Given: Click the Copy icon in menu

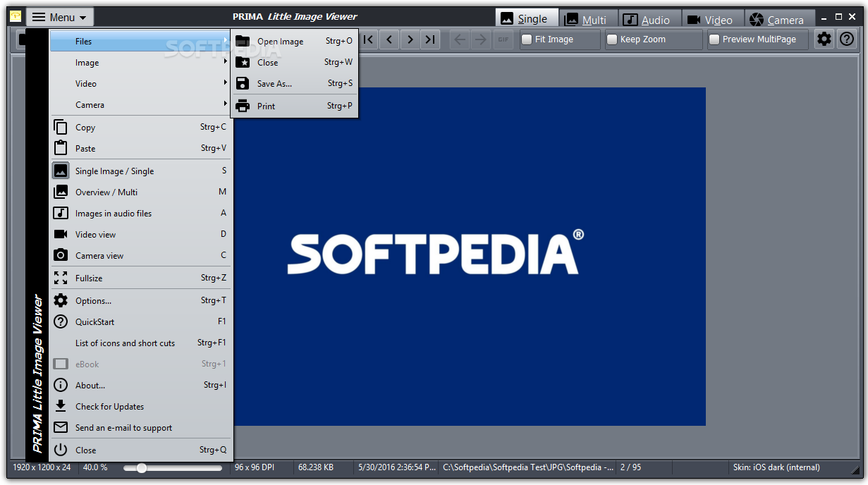Looking at the screenshot, I should [61, 127].
